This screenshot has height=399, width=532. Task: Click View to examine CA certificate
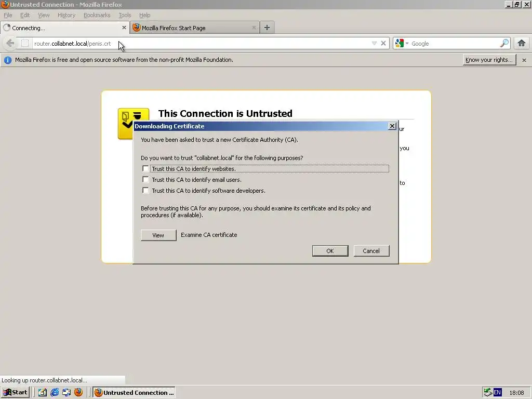pos(158,235)
